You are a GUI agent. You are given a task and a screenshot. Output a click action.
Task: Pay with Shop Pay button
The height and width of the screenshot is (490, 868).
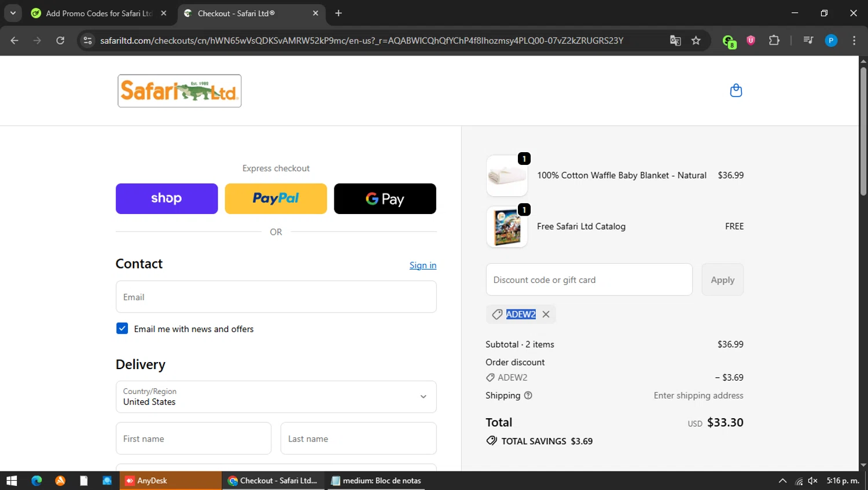tap(167, 198)
